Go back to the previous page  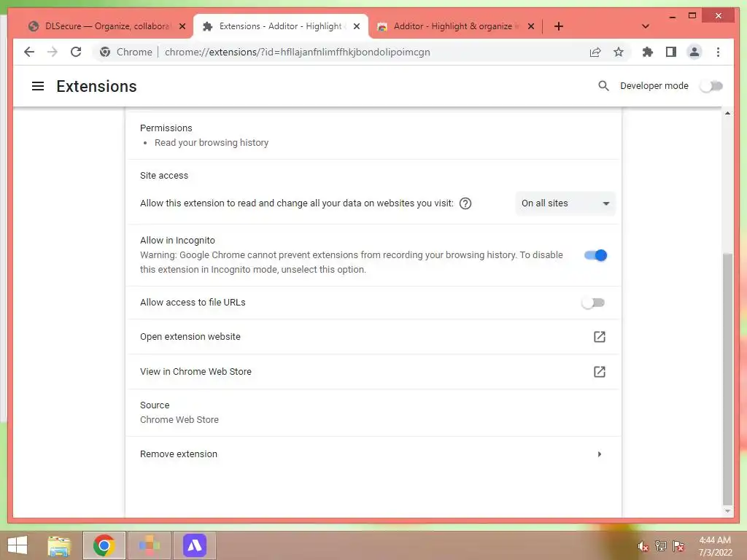[x=29, y=52]
